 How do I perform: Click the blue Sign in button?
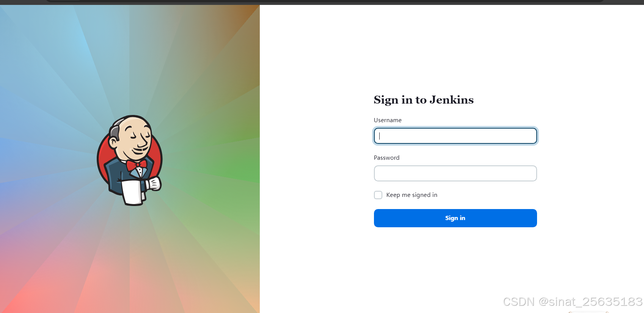455,218
